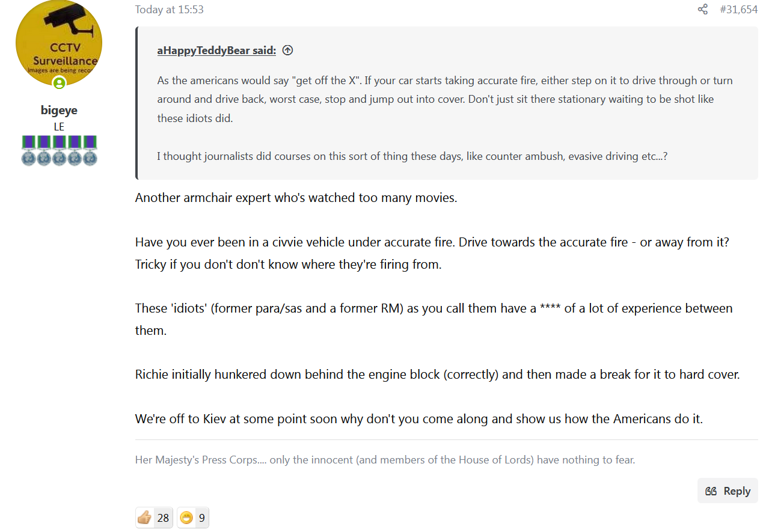This screenshot has width=763, height=532.
Task: Click the laughing emoji reaction icon
Action: [186, 518]
